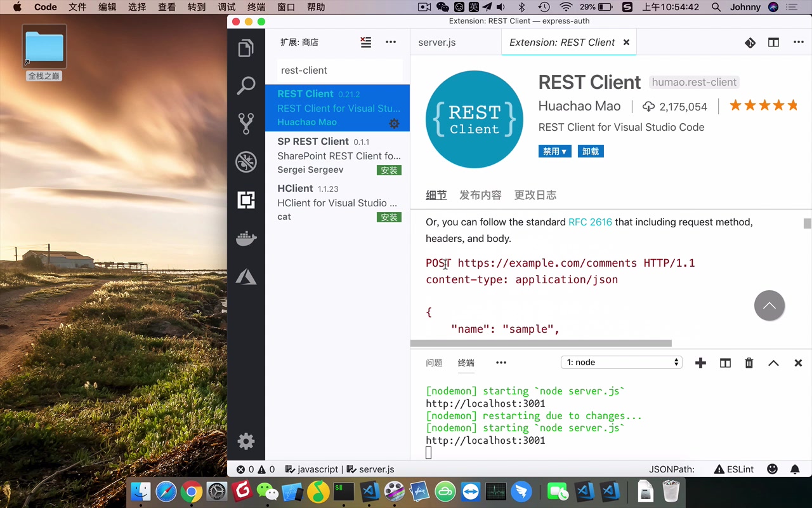Select the 终端 terminal panel tab

(x=466, y=363)
